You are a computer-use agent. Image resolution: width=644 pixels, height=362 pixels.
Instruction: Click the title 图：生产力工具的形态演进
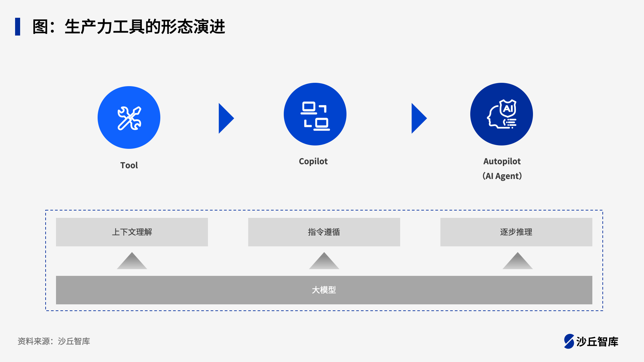tap(129, 27)
